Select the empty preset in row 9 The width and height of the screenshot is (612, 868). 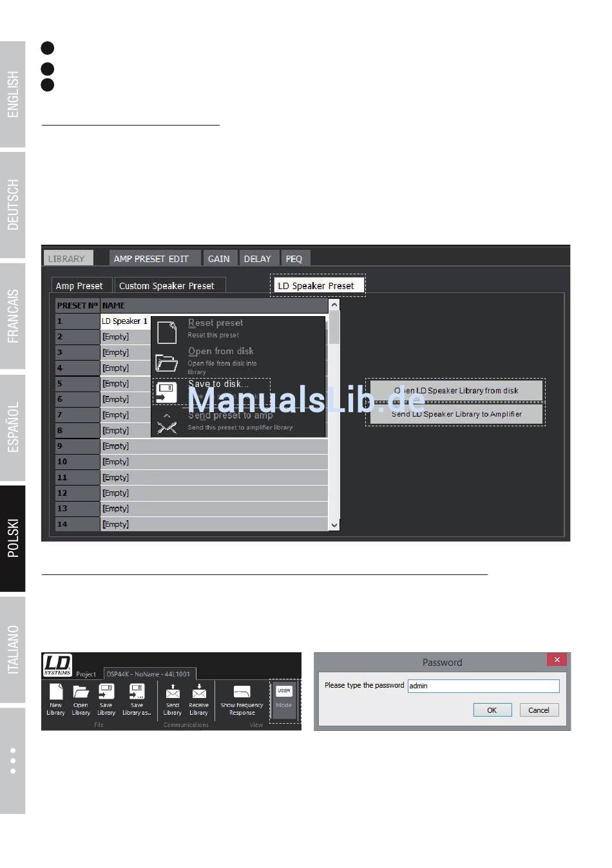click(x=215, y=446)
